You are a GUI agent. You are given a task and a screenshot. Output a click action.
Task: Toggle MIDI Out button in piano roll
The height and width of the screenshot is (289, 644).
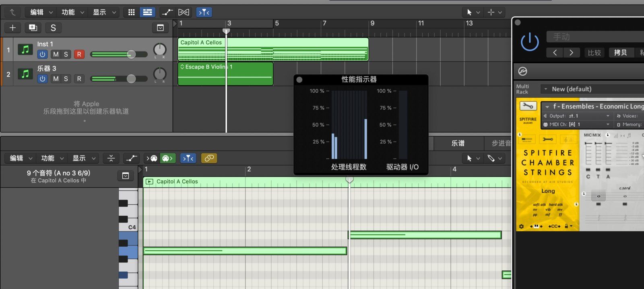coord(168,158)
